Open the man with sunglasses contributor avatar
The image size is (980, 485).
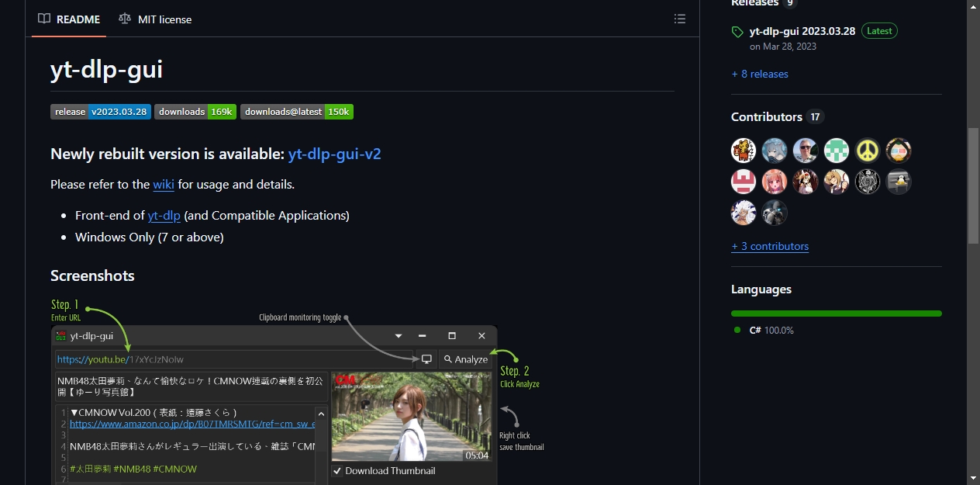[806, 151]
